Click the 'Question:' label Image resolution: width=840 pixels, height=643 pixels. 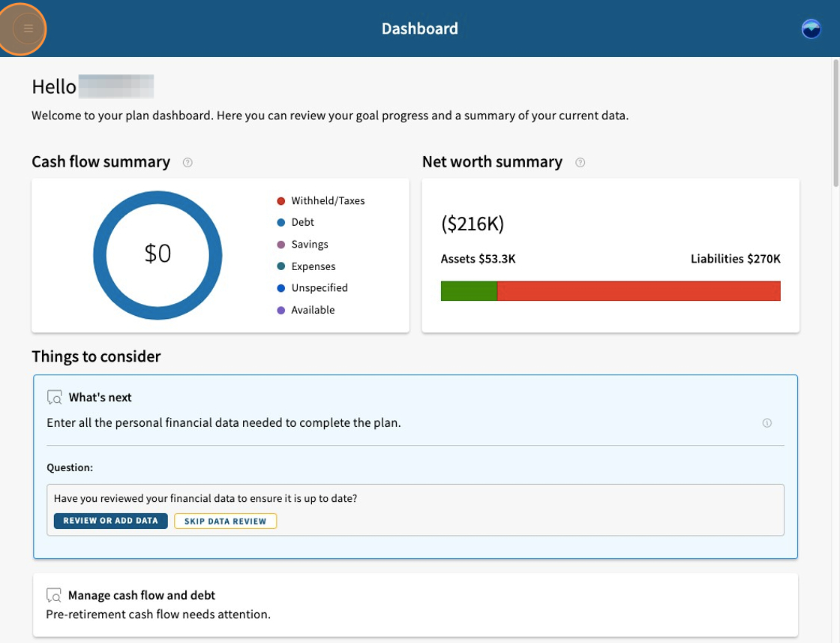70,467
